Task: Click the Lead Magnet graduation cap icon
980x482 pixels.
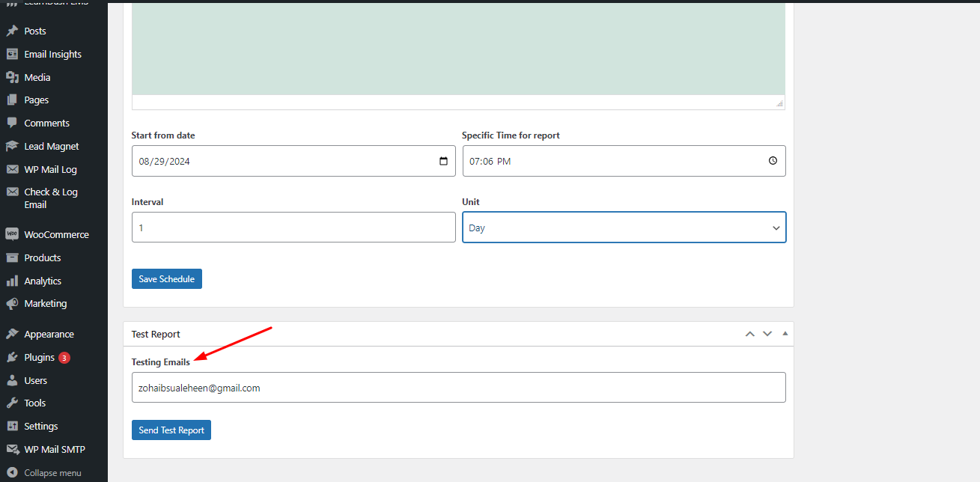Action: coord(12,147)
